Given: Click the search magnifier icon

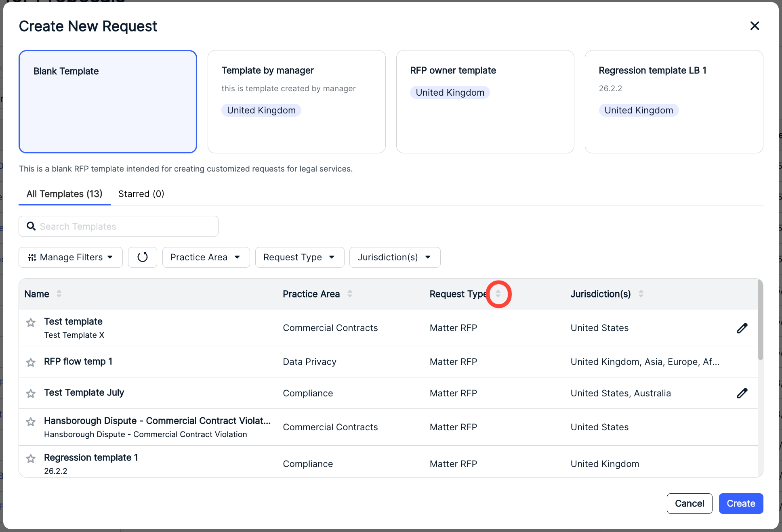Looking at the screenshot, I should tap(31, 226).
